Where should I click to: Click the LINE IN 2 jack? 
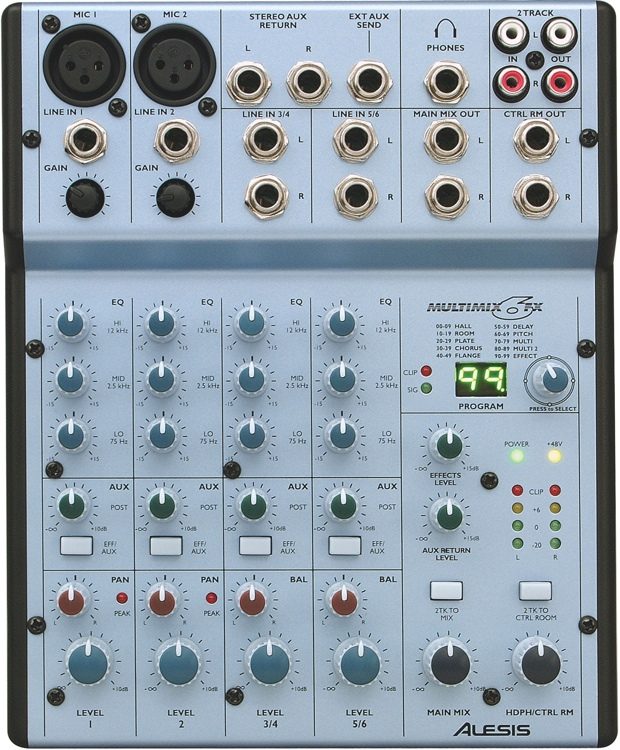[176, 140]
